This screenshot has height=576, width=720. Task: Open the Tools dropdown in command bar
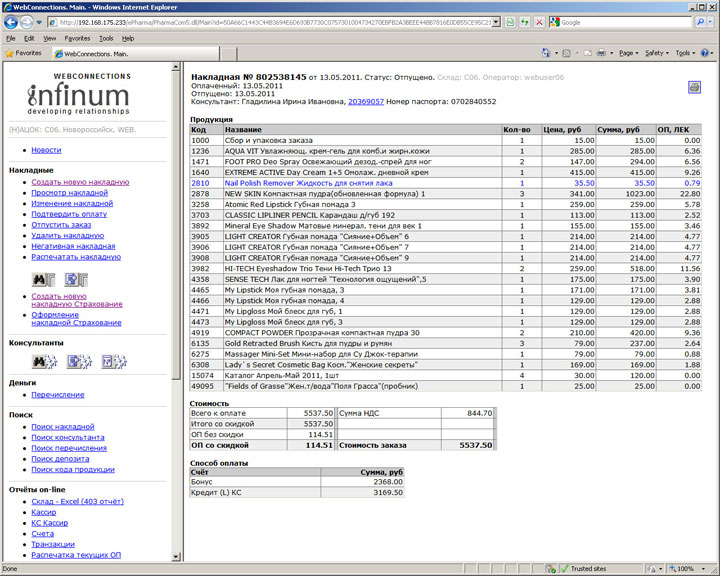pos(685,53)
